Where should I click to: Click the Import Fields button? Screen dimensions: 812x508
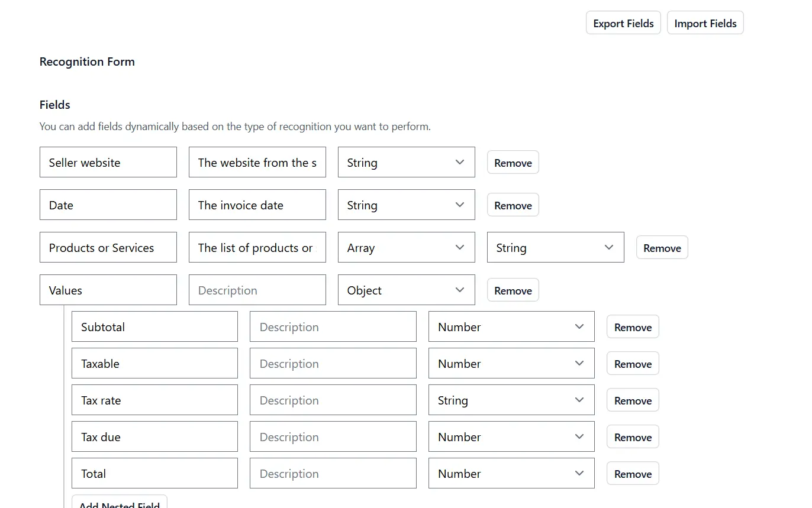tap(705, 22)
